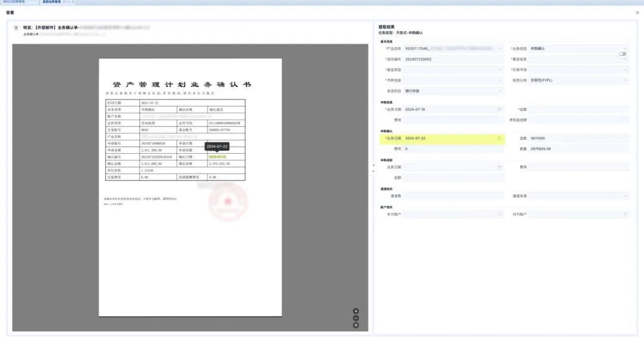Screen dimensions: 644x342
Task: Click the highlighted 确认日期 value in the document
Action: click(218, 157)
